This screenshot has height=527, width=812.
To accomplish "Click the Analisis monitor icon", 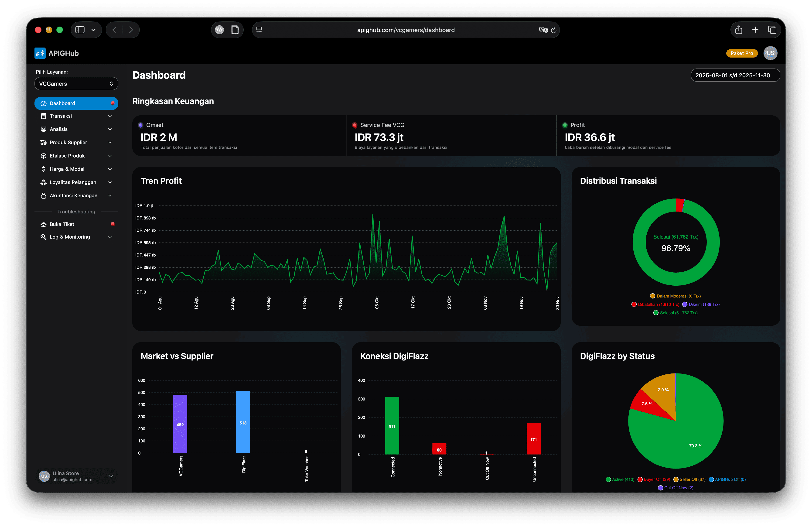I will (43, 129).
